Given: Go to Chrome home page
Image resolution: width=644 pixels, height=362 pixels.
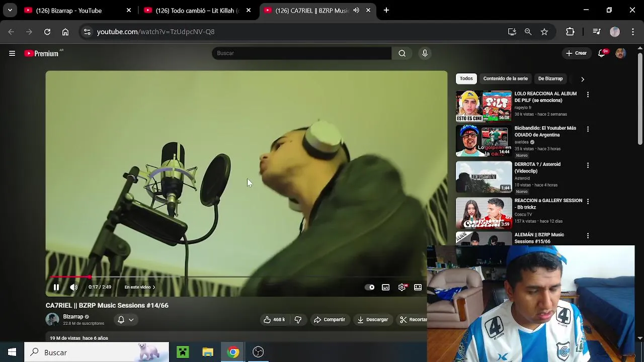Looking at the screenshot, I should 65,32.
